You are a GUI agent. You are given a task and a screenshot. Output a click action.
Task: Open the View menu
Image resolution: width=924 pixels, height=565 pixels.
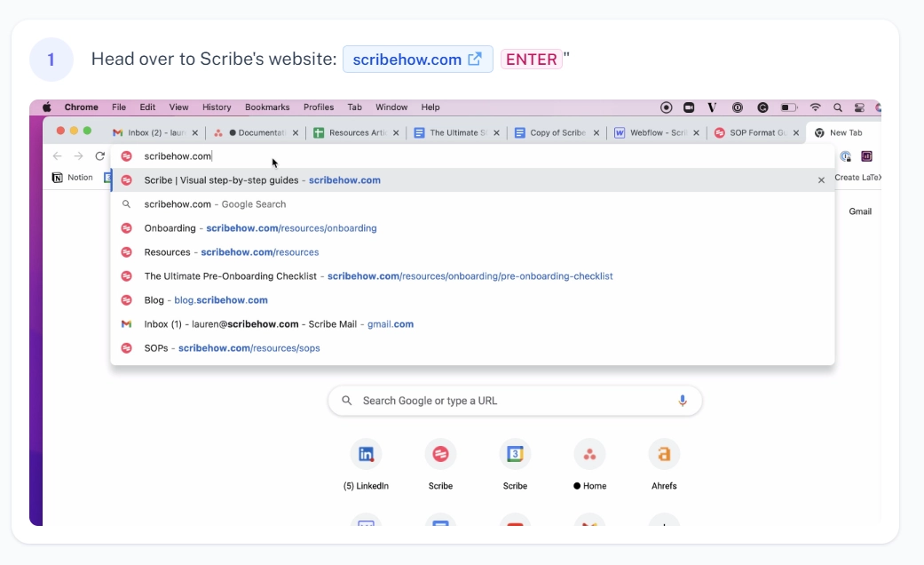click(178, 107)
